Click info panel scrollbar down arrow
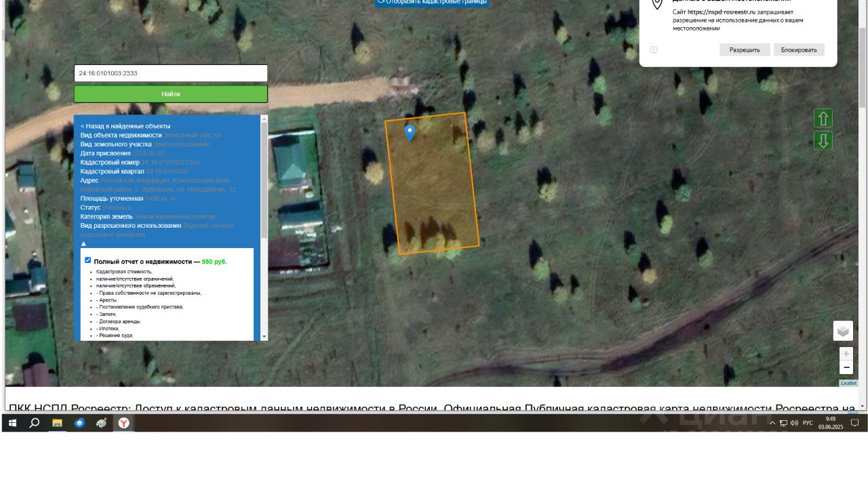This screenshot has height=488, width=868. [264, 336]
